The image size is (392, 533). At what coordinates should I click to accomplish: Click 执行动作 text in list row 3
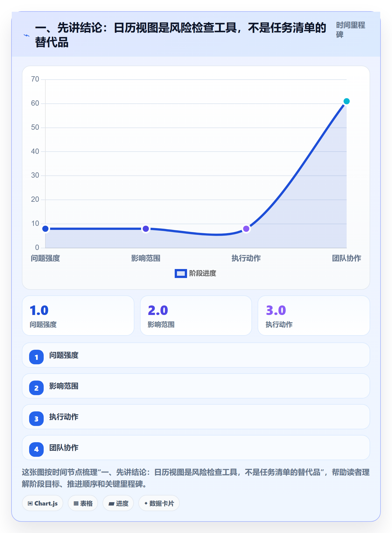pos(64,417)
